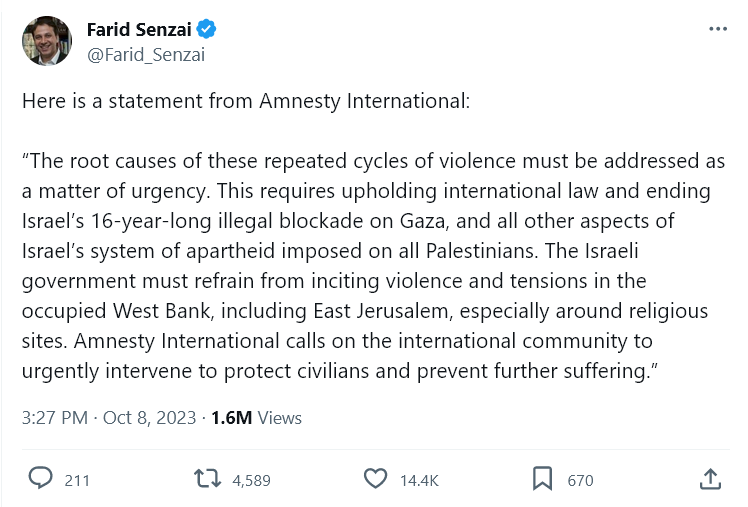748x507 pixels.
Task: Click the 3:27 PM timestamp
Action: [53, 417]
